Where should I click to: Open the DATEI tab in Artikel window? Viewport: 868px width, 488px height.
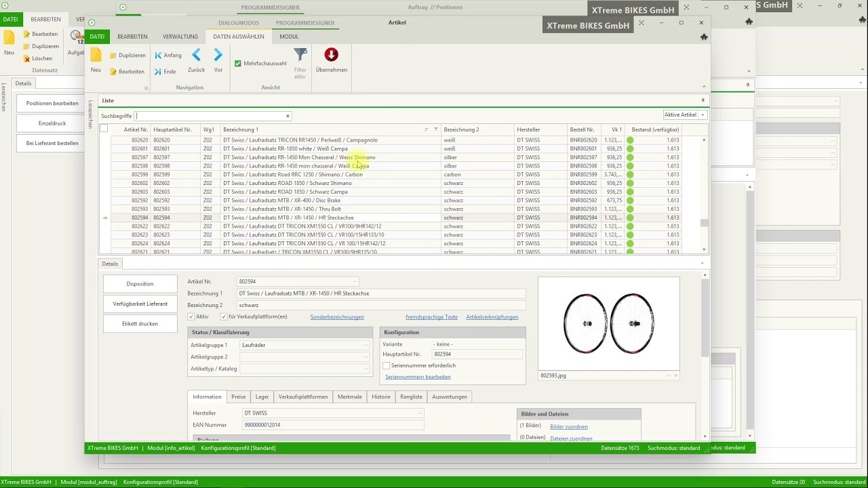tap(97, 37)
